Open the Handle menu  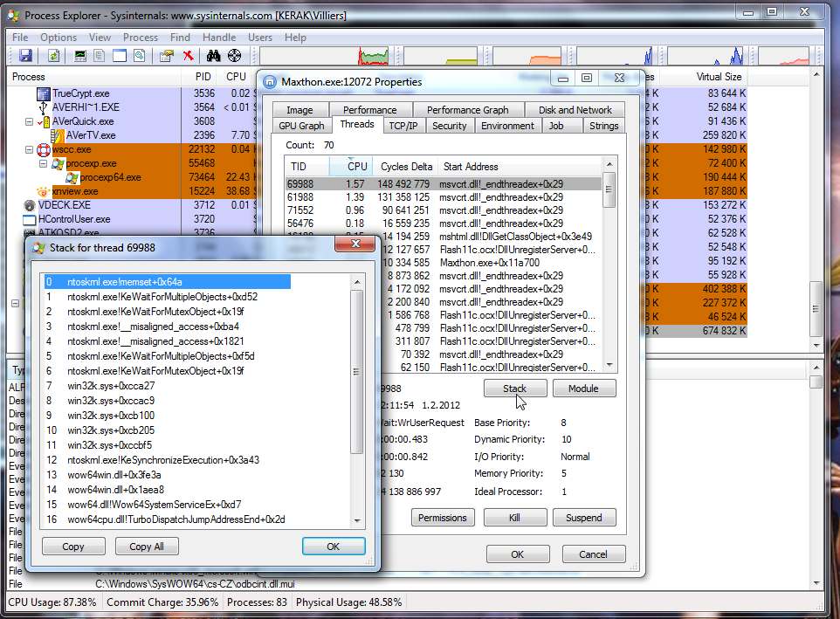coord(219,38)
